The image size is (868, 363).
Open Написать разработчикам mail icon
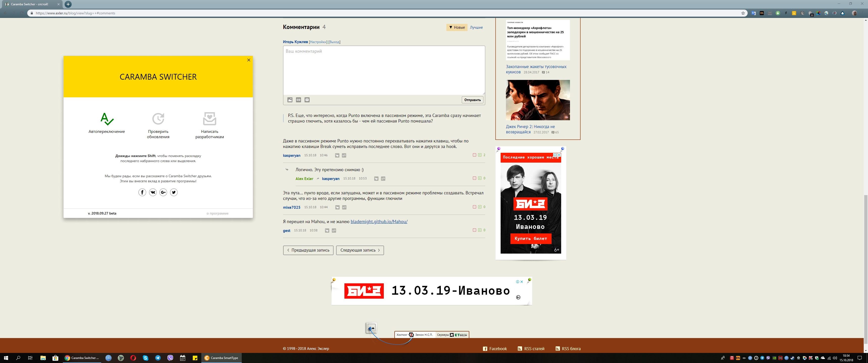click(209, 119)
